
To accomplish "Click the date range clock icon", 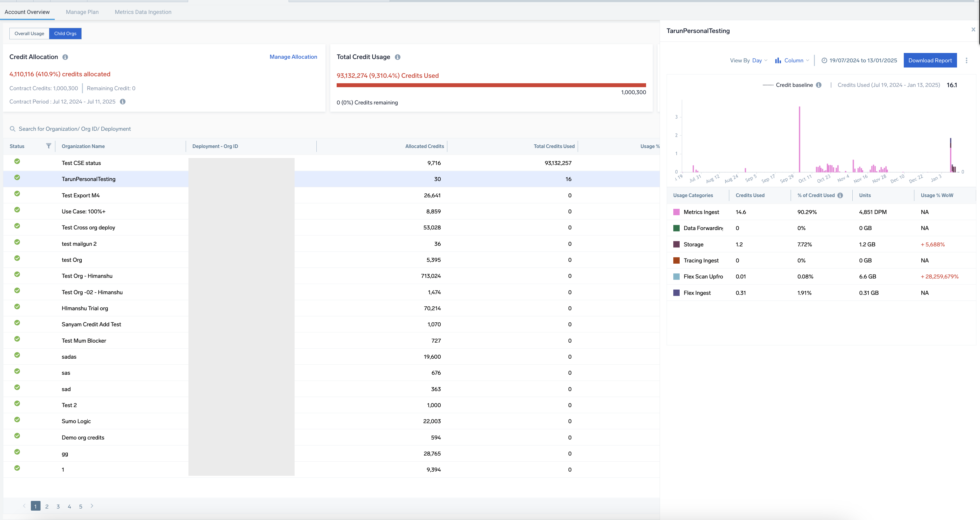I will (x=824, y=61).
